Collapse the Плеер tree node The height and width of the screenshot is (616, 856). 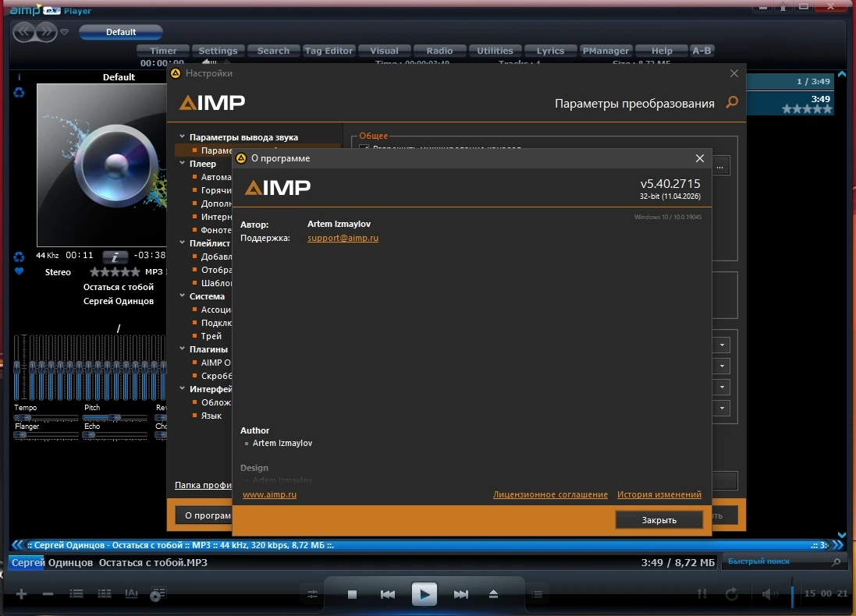point(183,163)
